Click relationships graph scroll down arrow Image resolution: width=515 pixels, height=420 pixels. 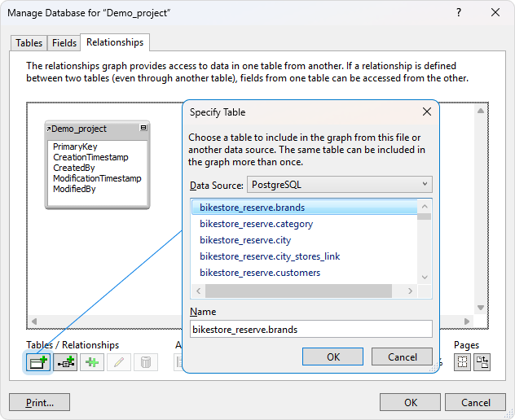(481, 308)
